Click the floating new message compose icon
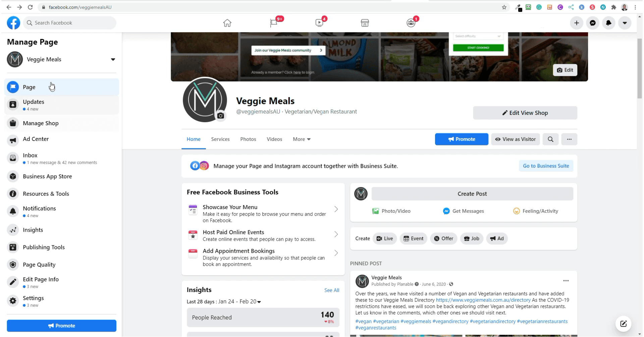 pyautogui.click(x=623, y=324)
